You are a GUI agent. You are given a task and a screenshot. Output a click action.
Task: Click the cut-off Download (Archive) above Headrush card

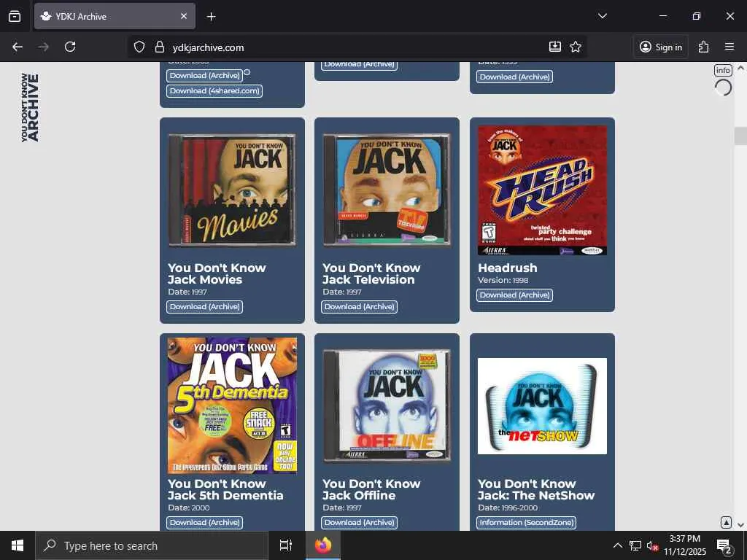coord(516,77)
